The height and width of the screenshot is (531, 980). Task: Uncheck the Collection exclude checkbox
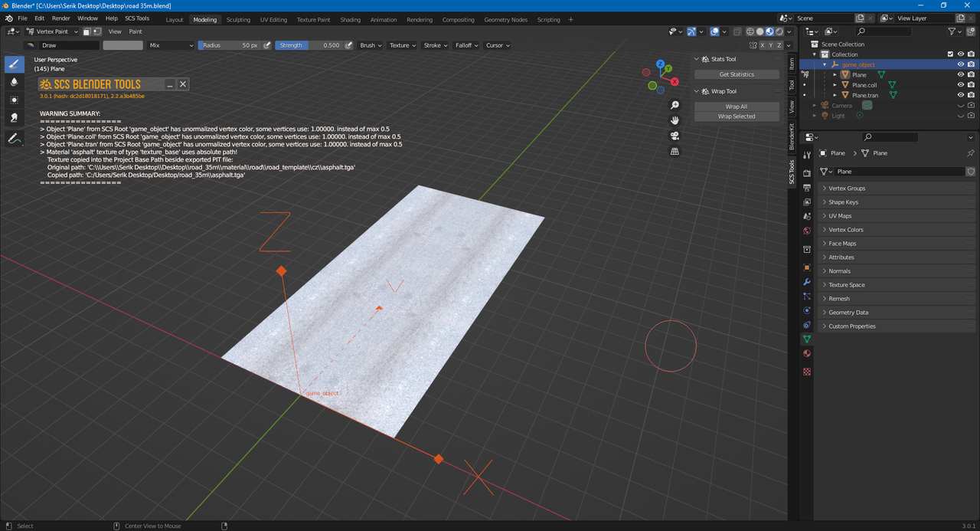tap(951, 54)
